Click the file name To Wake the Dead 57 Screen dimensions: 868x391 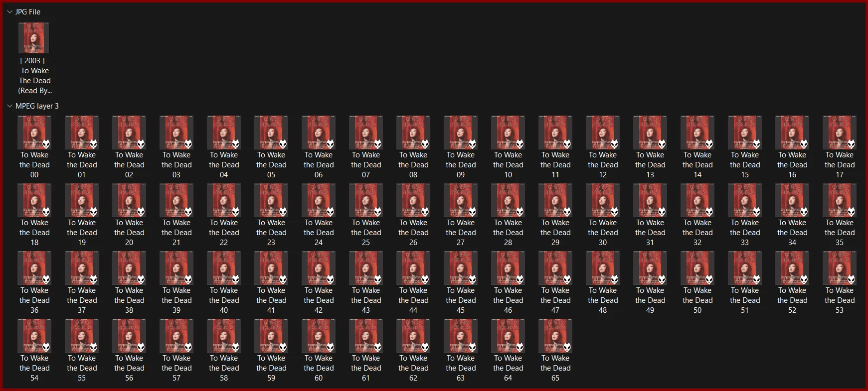point(176,368)
